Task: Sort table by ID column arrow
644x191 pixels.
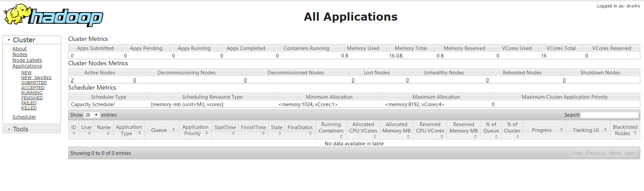Action: (74, 134)
